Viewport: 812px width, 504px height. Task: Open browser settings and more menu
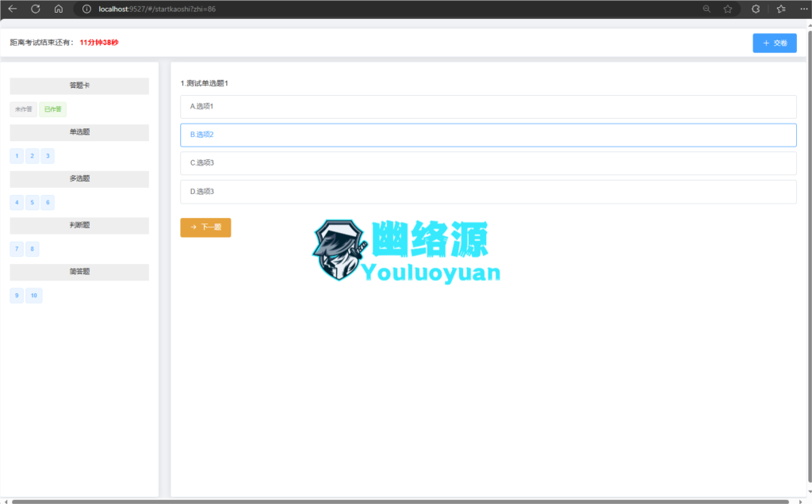[x=804, y=9]
